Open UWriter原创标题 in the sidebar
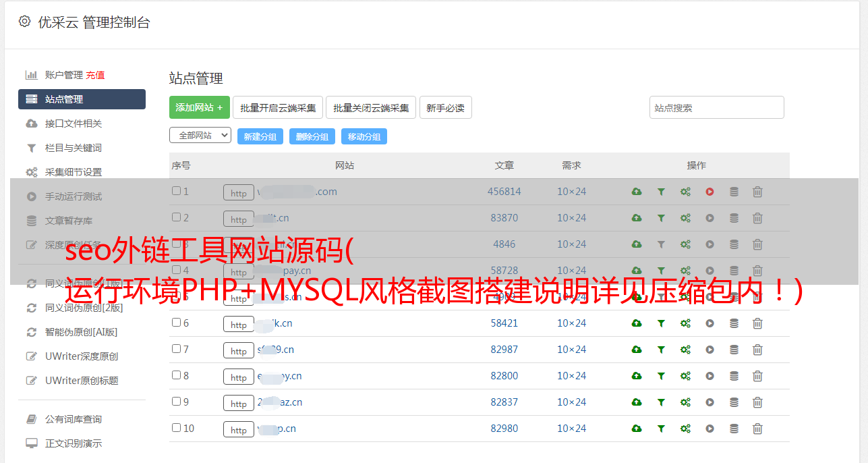Viewport: 868px width, 463px height. click(81, 381)
